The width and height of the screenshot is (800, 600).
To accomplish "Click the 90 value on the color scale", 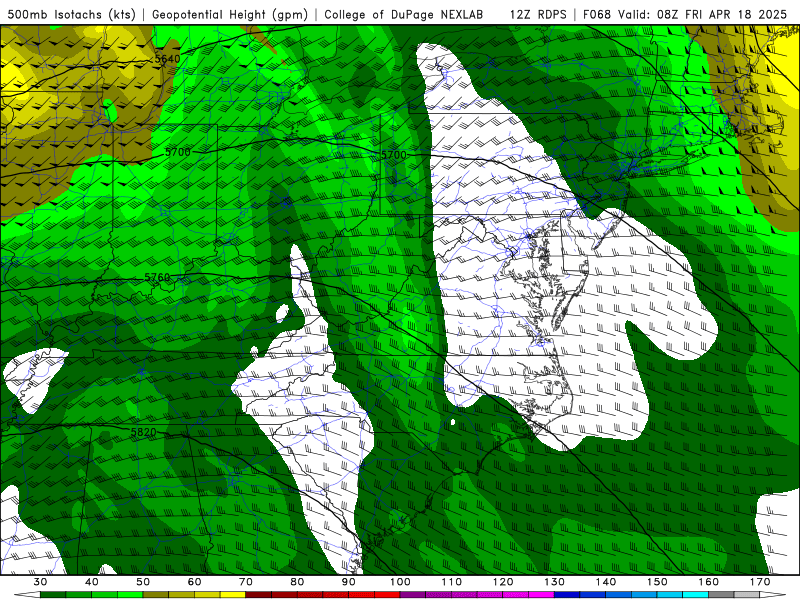I will pos(348,582).
